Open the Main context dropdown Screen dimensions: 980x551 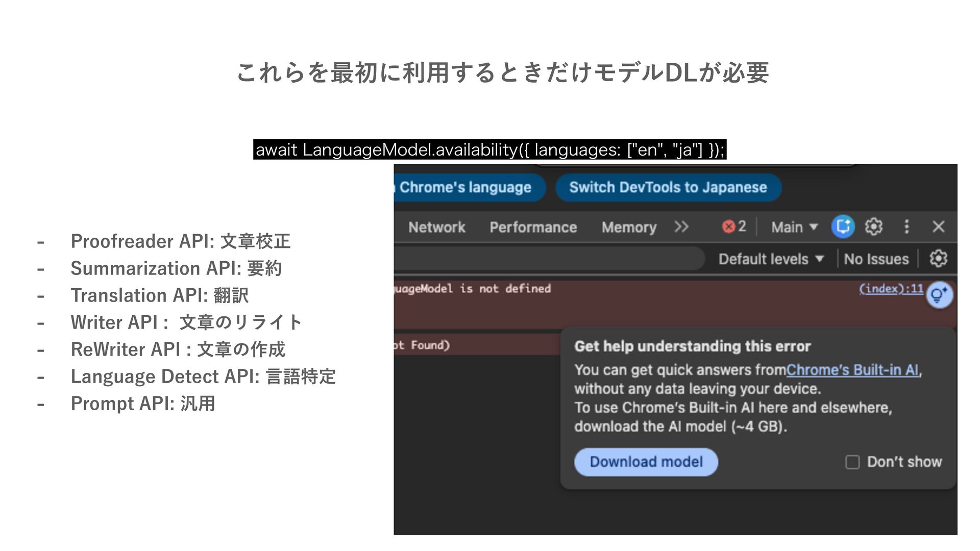click(x=794, y=227)
